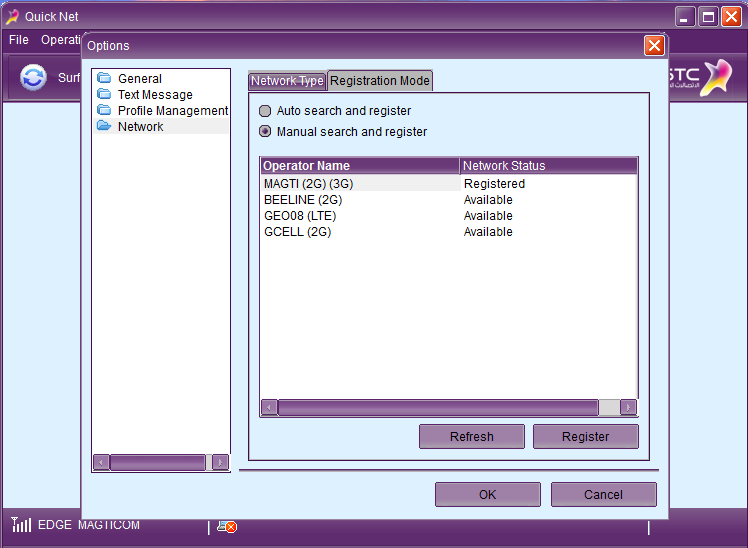
Task: Click the operator list horizontal scrollbar thumb
Action: (x=438, y=408)
